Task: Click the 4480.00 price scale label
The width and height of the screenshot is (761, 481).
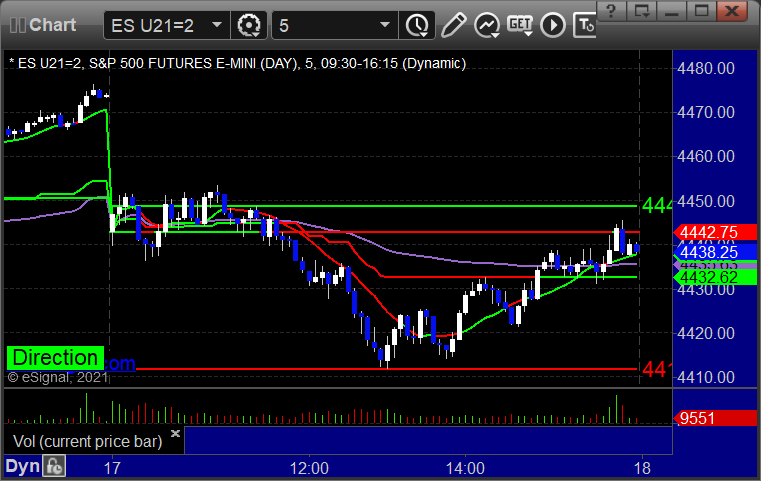Action: coord(706,68)
